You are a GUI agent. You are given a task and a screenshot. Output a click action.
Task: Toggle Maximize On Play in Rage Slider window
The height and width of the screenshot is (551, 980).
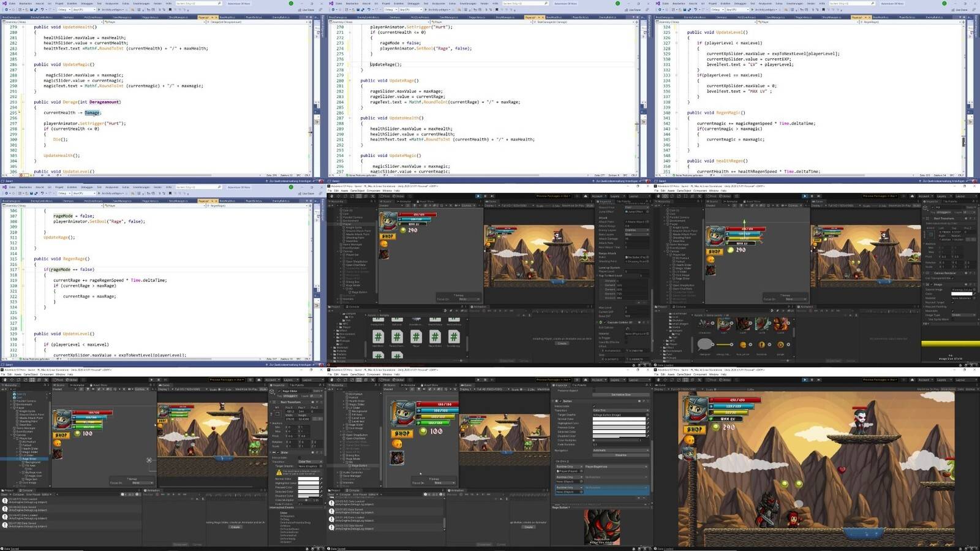246,389
